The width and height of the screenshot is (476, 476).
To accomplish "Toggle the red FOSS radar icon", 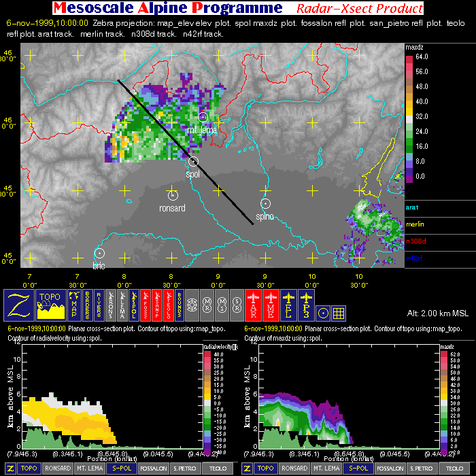I will pos(146,305).
